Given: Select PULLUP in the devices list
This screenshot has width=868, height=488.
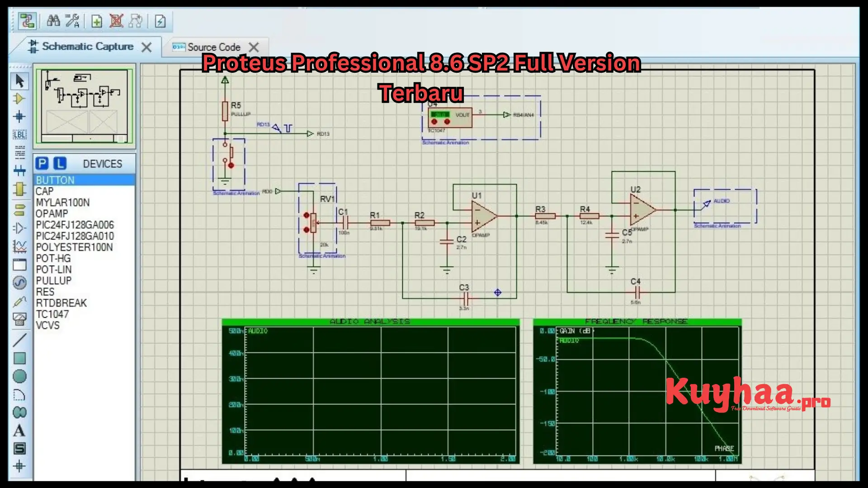Looking at the screenshot, I should click(x=85, y=281).
